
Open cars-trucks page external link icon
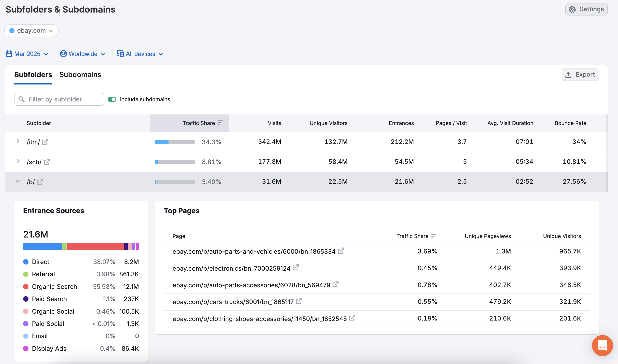tap(299, 301)
